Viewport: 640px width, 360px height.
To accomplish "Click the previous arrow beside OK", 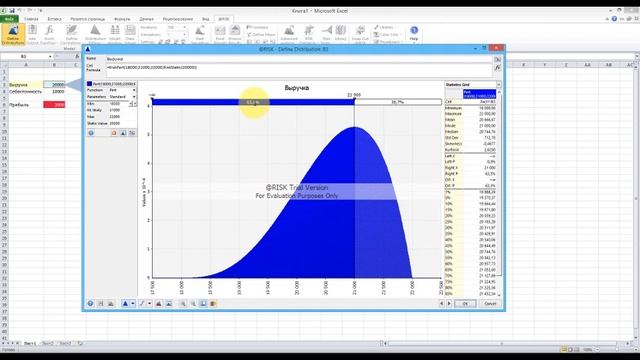I will [x=441, y=303].
